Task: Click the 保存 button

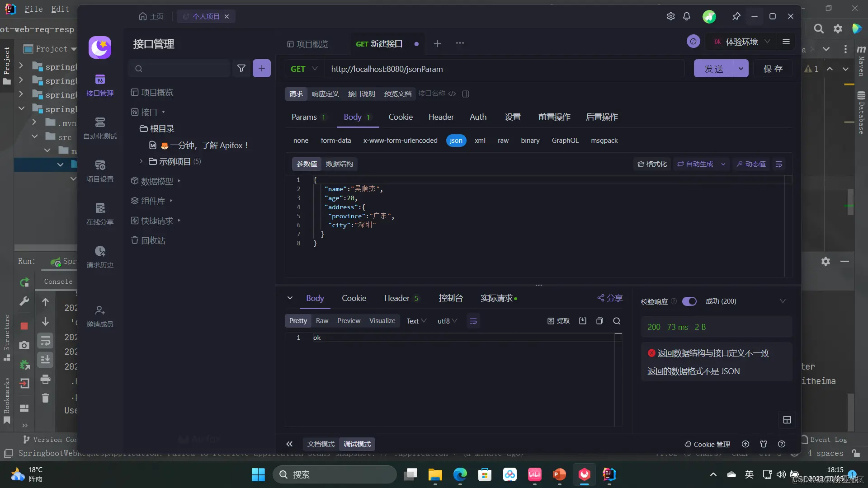Action: (x=773, y=69)
